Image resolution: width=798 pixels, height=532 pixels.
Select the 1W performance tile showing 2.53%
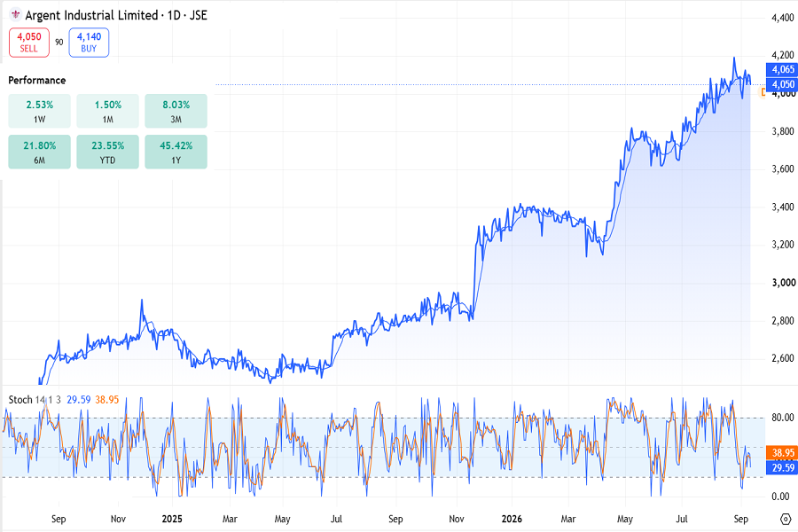click(40, 111)
